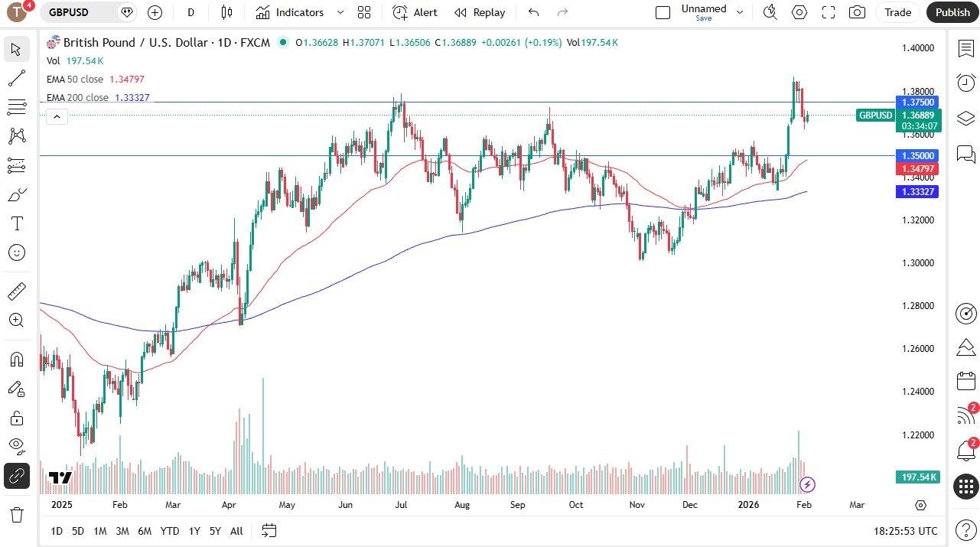This screenshot has height=547, width=980.
Task: Open the emoji sticker tool
Action: pos(17,252)
